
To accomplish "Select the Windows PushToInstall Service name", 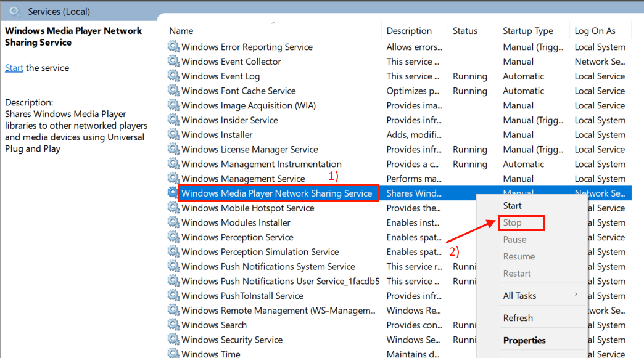I will click(242, 296).
